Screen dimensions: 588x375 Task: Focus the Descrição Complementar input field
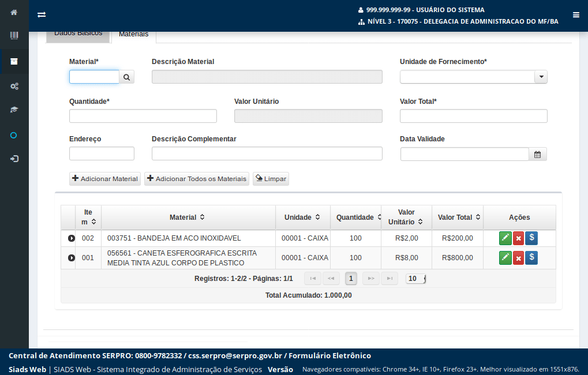click(267, 153)
